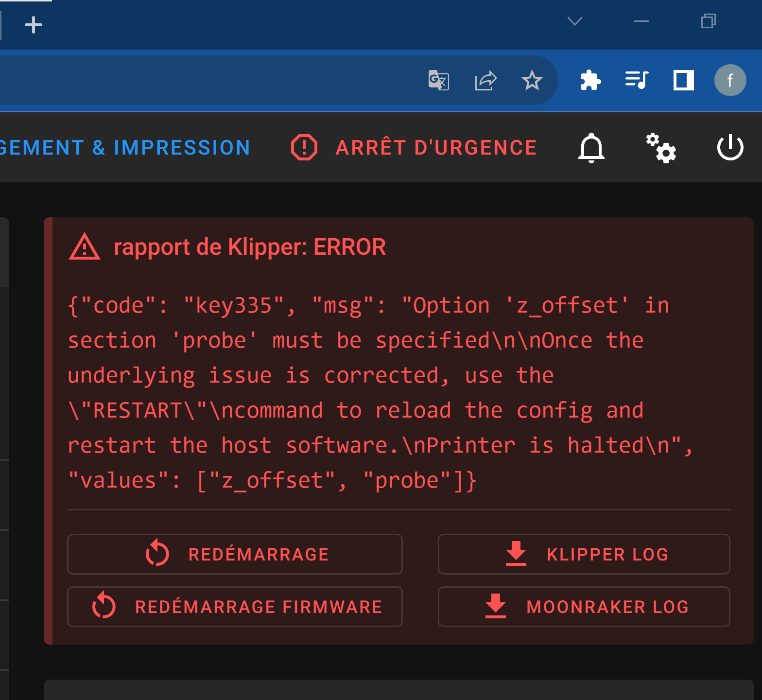Open the browser extensions puzzle icon
This screenshot has height=700, width=762.
(590, 80)
